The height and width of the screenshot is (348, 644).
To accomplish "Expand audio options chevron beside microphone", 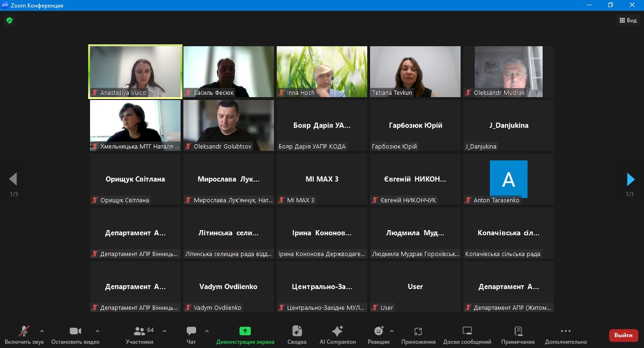I will click(x=42, y=331).
